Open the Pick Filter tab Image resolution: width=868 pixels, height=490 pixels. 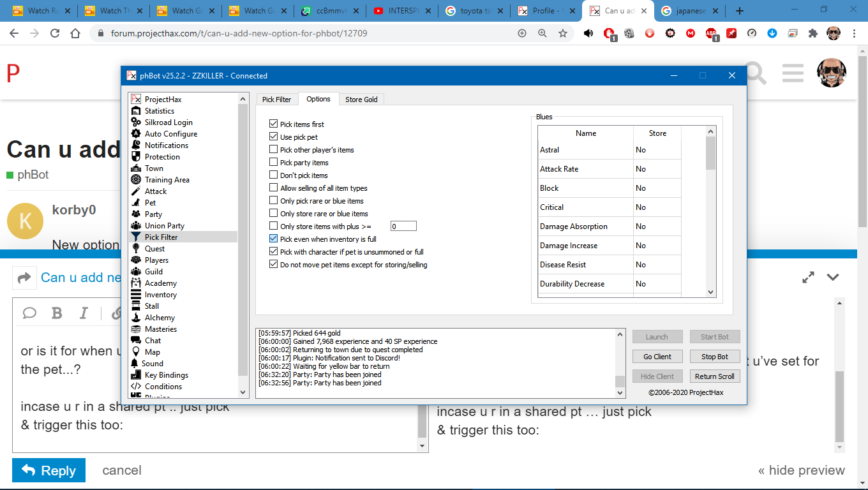(x=276, y=100)
